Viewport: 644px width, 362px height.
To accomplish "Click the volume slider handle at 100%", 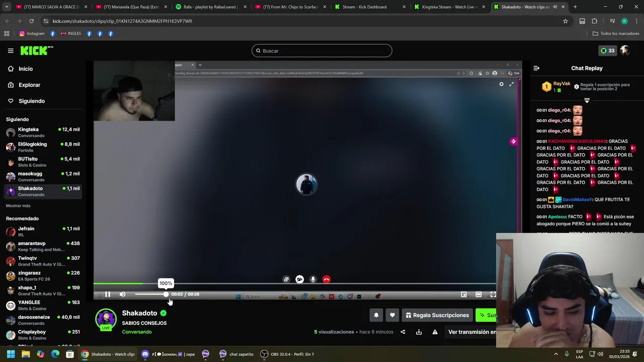I will 166,294.
